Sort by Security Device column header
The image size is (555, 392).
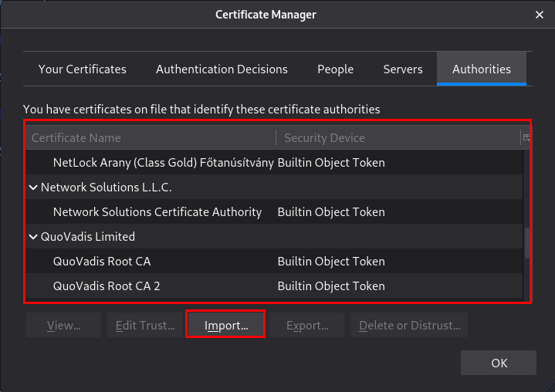click(x=398, y=137)
